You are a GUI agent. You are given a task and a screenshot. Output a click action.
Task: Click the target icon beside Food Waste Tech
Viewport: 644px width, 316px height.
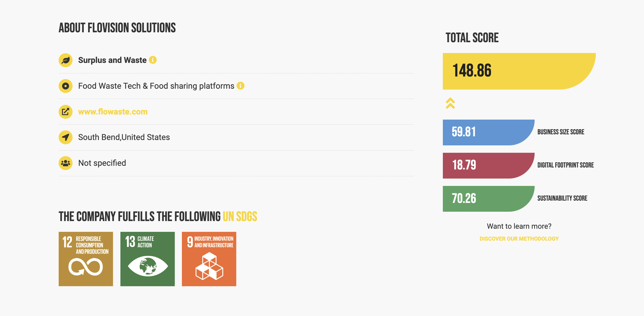click(65, 86)
